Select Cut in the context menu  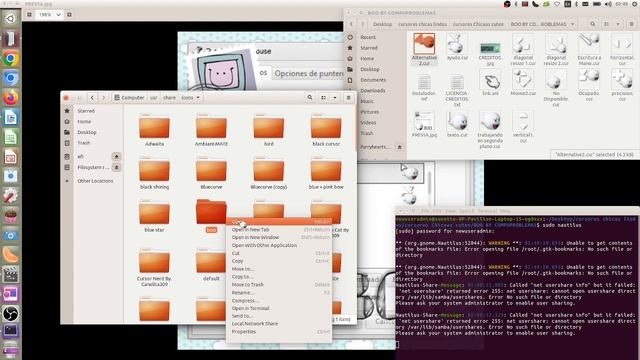click(279, 253)
